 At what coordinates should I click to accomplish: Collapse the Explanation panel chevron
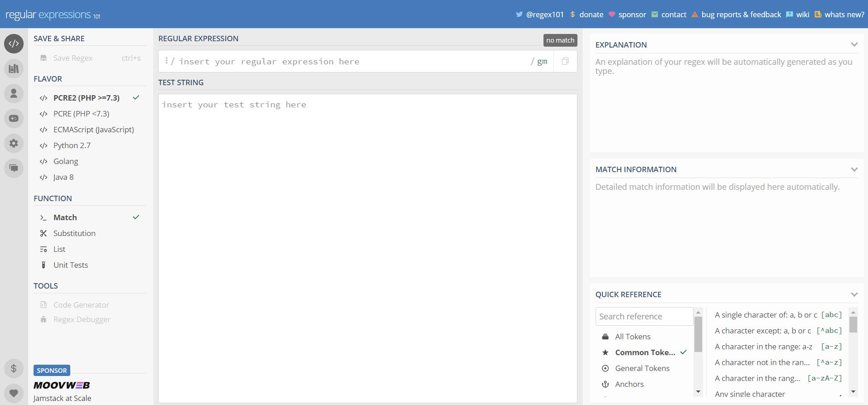(854, 44)
